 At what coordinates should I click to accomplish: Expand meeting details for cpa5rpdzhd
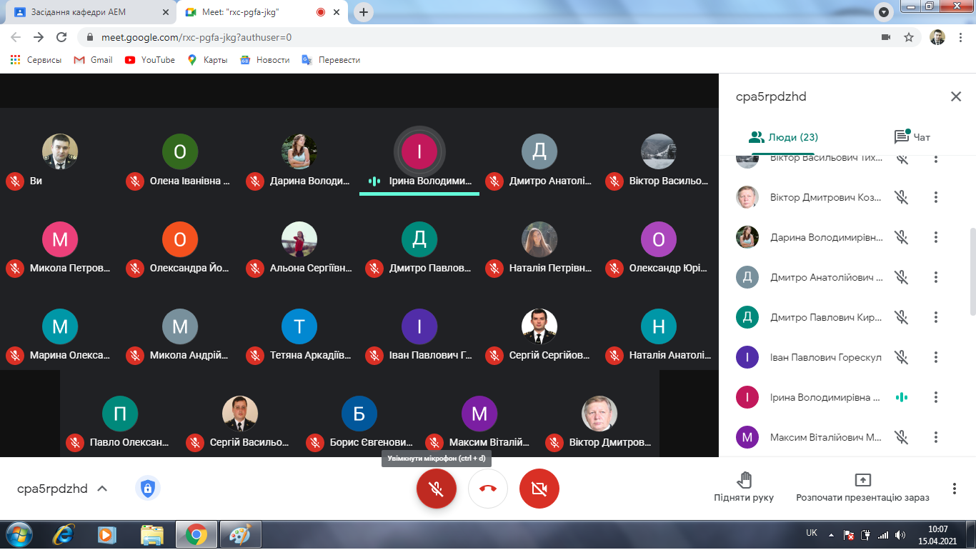pyautogui.click(x=62, y=489)
